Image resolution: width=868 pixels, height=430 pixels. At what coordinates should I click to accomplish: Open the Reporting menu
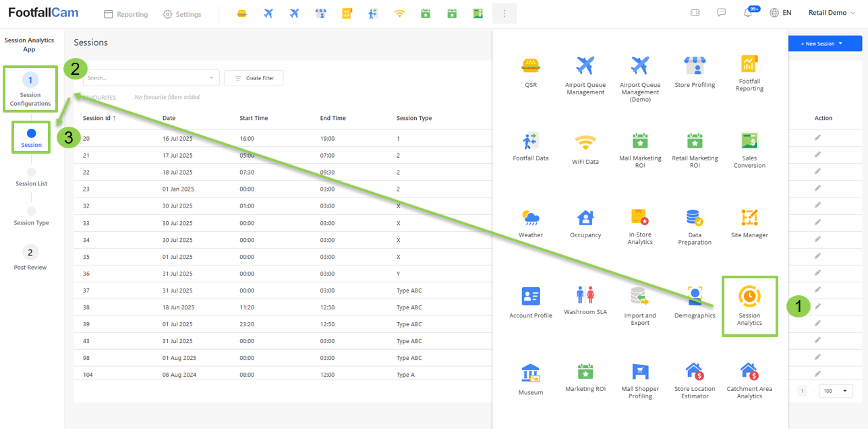(x=126, y=14)
